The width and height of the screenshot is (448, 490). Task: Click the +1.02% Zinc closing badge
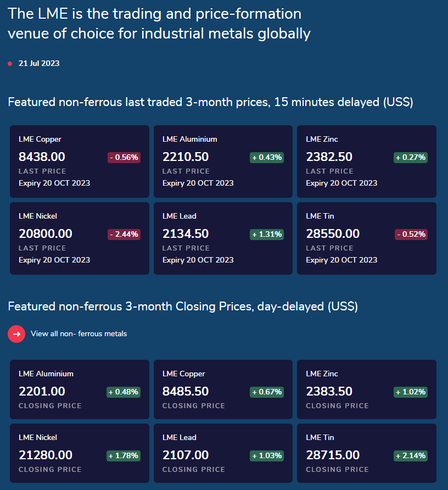[411, 392]
